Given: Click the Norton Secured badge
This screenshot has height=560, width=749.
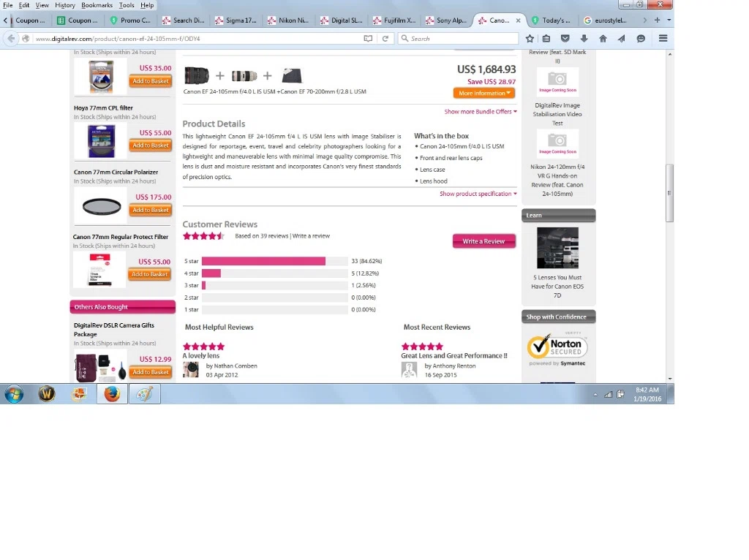Looking at the screenshot, I should coord(557,349).
